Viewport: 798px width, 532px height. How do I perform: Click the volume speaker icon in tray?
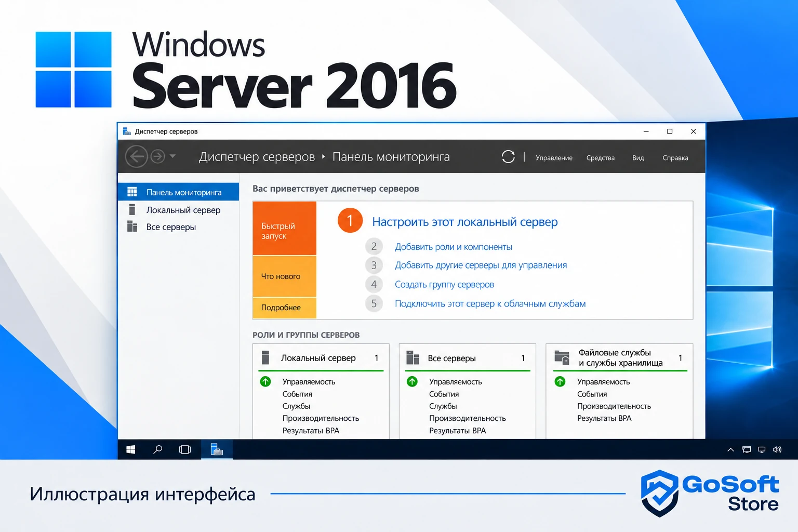[x=777, y=450]
